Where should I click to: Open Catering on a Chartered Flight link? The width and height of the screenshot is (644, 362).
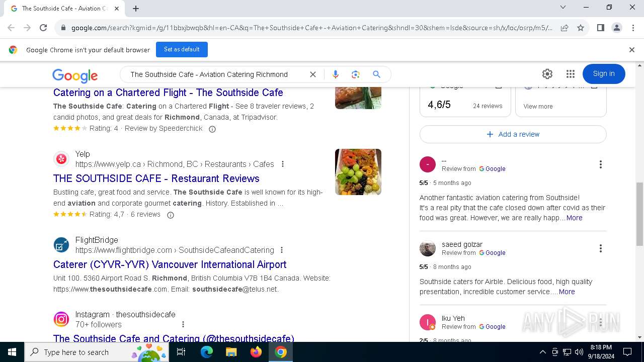[168, 93]
